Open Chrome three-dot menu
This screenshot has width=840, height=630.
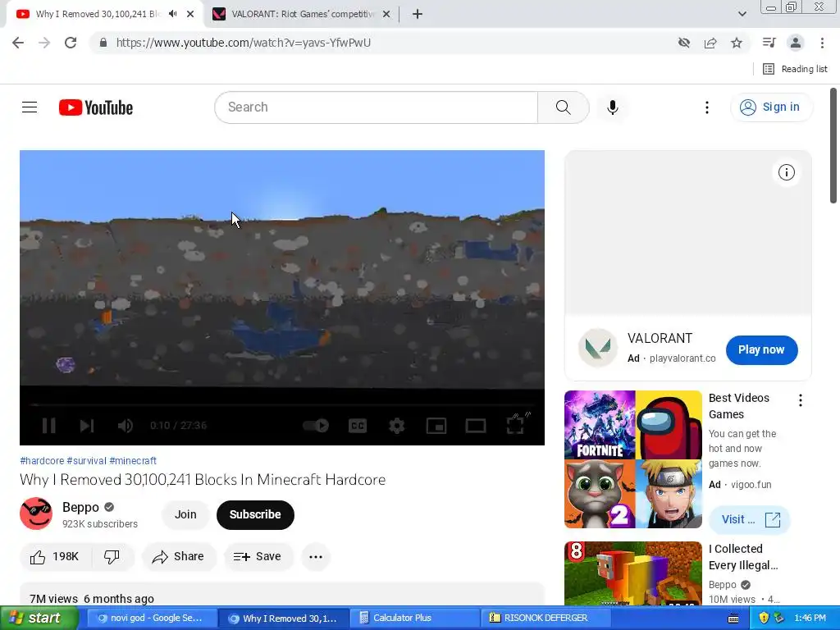pos(822,43)
